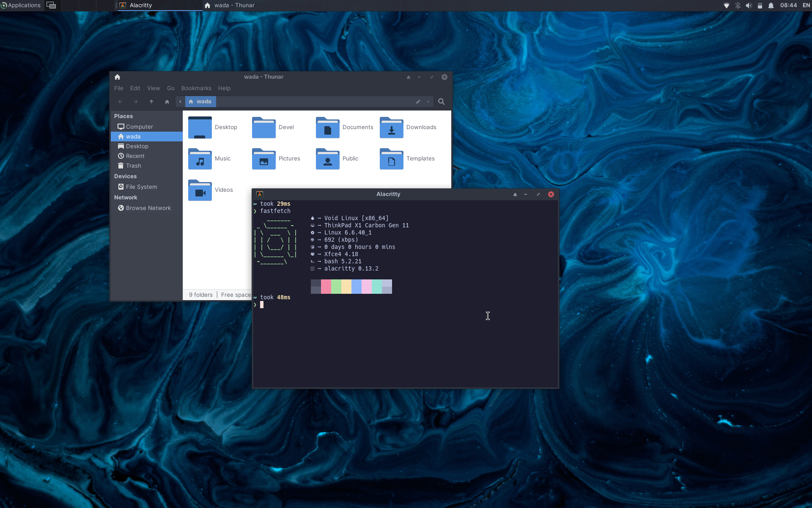Open the Bookmarks menu in Thunar
This screenshot has height=508, width=812.
pyautogui.click(x=196, y=88)
